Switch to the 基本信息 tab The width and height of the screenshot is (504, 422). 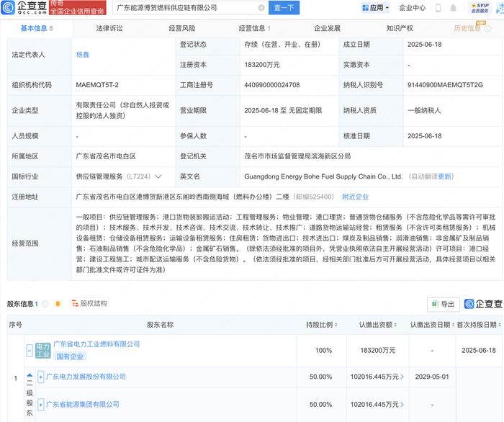[36, 29]
